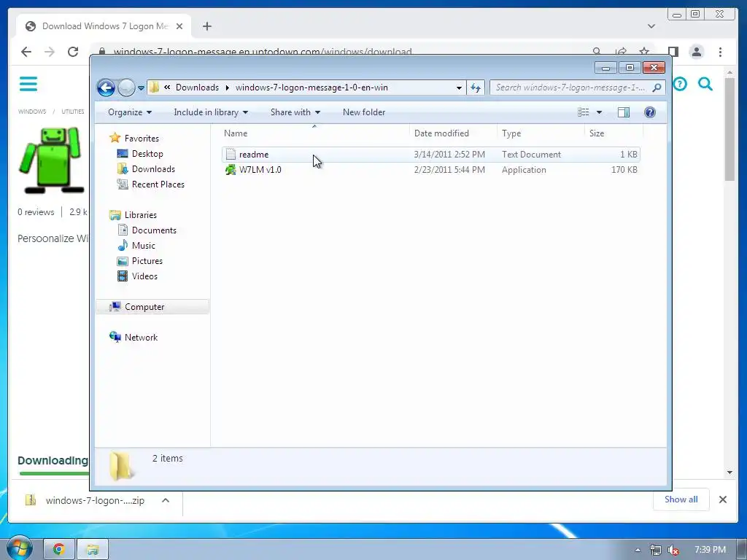Open a new Chrome tab
This screenshot has width=747, height=560.
[x=206, y=26]
